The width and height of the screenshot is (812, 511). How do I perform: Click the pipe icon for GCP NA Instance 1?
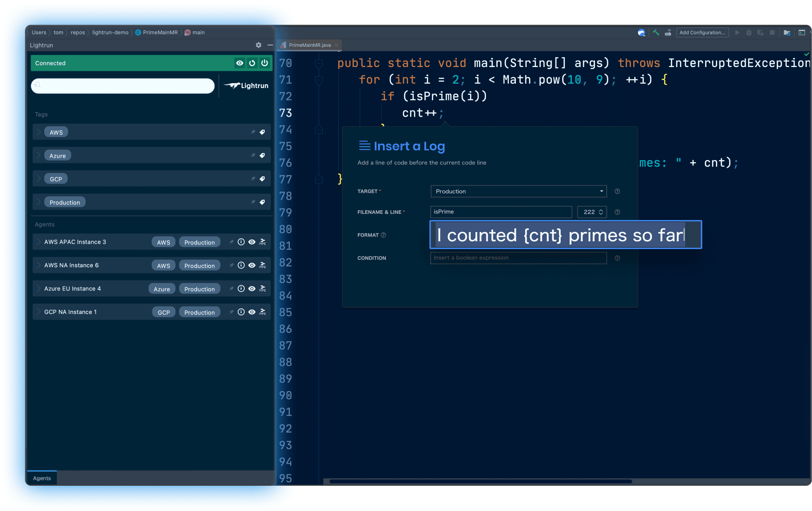click(x=263, y=312)
